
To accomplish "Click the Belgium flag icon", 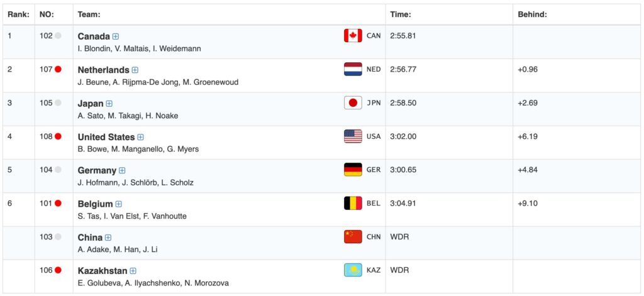I will point(353,204).
